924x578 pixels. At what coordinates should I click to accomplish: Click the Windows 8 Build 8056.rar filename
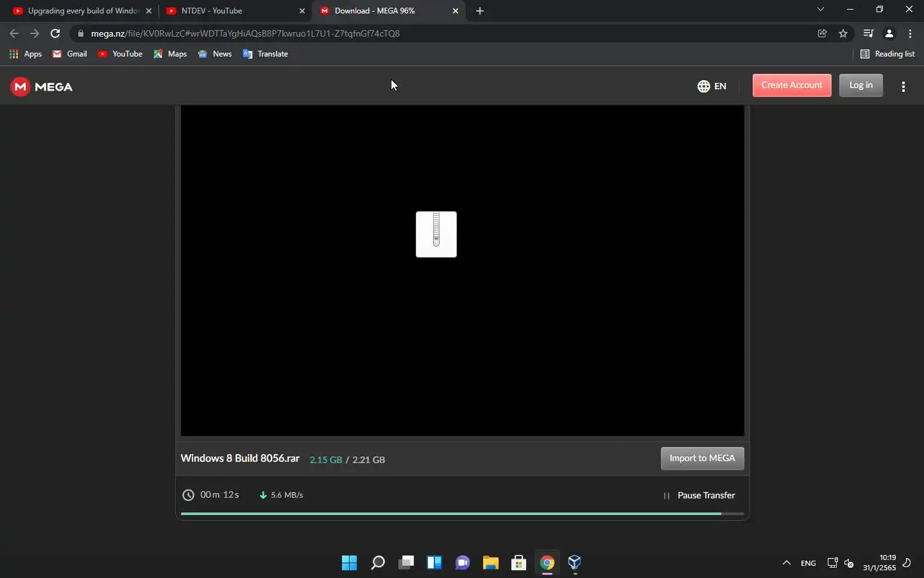tap(241, 459)
